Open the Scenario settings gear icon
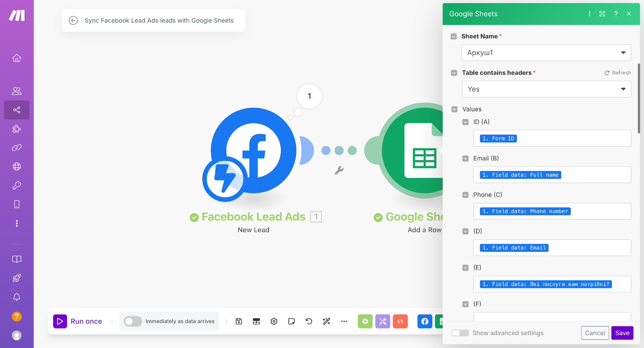This screenshot has width=644, height=348. tap(274, 321)
